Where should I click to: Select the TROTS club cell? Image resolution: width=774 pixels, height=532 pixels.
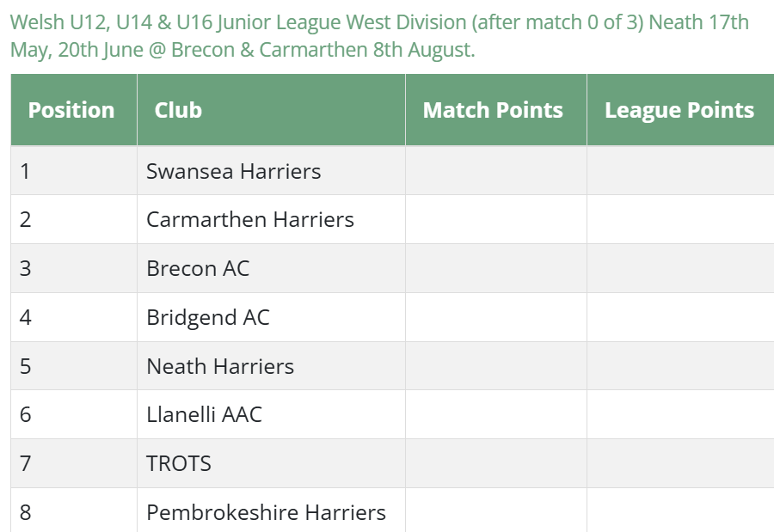[x=179, y=463]
